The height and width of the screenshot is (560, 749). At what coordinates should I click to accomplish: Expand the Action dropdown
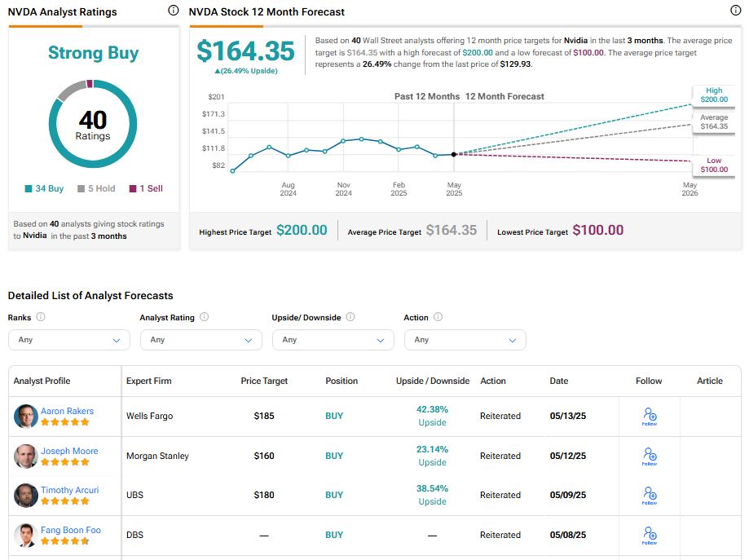(x=465, y=340)
